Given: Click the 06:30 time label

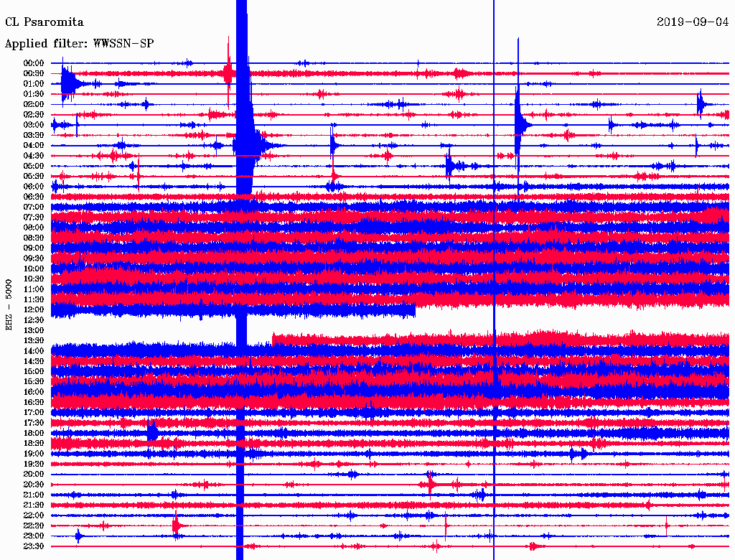Looking at the screenshot, I should (x=34, y=197).
